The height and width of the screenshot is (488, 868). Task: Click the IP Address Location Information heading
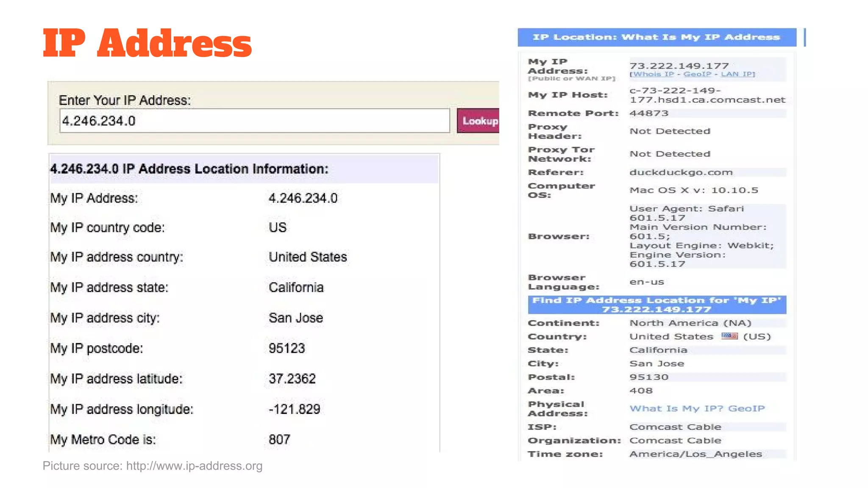tap(189, 169)
